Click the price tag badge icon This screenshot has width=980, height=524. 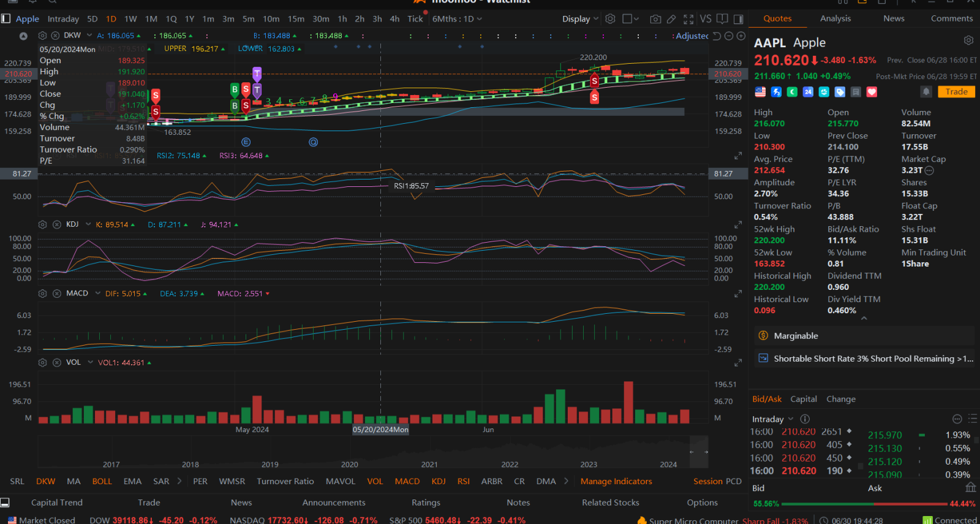[x=840, y=92]
